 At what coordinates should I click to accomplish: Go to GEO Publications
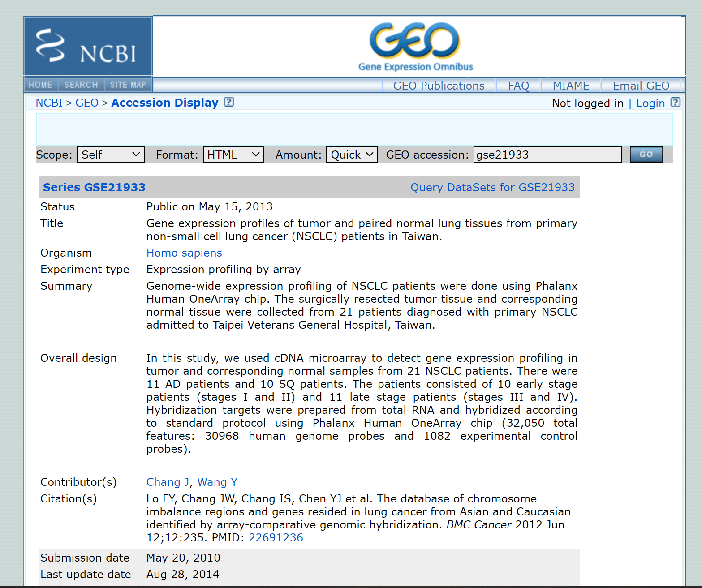click(x=439, y=86)
